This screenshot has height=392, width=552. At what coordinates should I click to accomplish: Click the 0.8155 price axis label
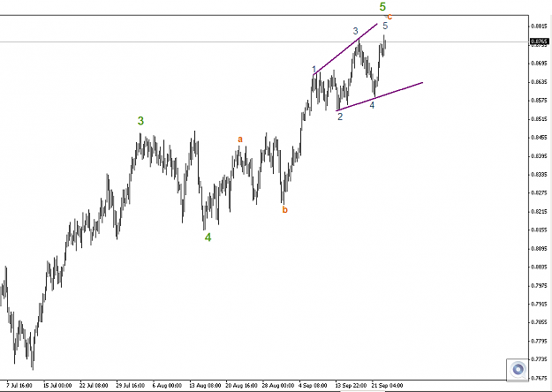[x=539, y=230]
